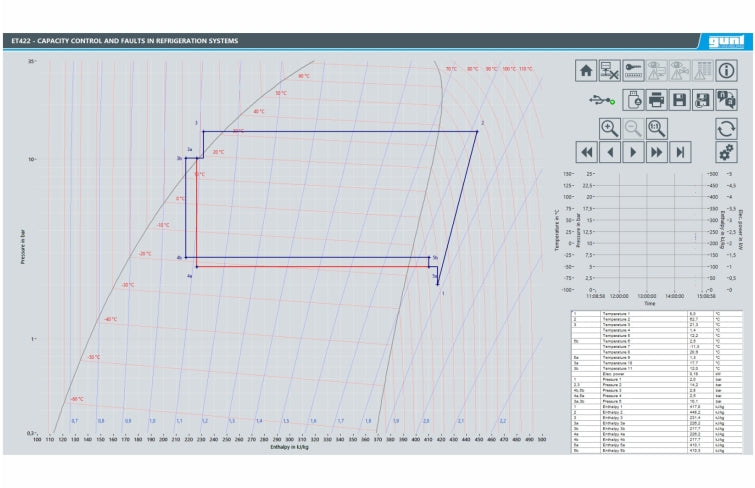
Task: Step back with single left arrow
Action: [610, 152]
